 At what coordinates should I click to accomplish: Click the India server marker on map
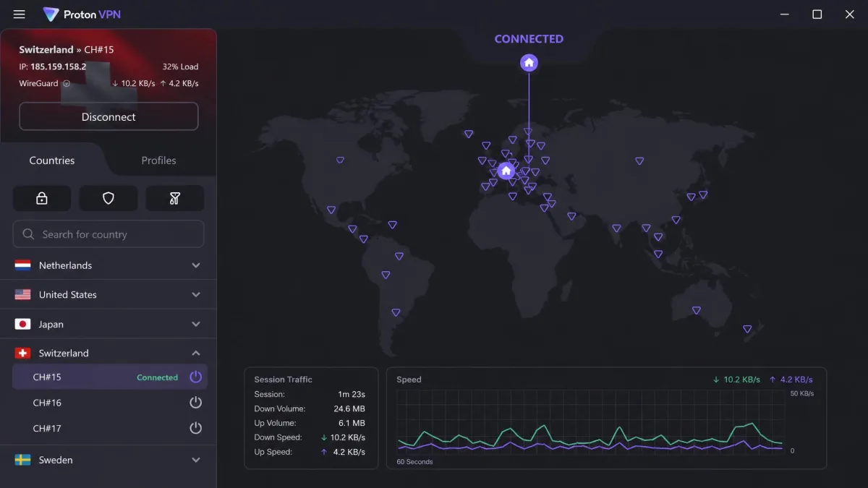click(616, 228)
